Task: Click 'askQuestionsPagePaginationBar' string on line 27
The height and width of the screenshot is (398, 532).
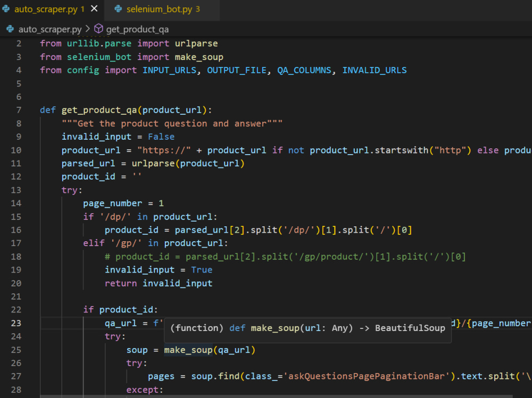Action: pyautogui.click(x=367, y=376)
